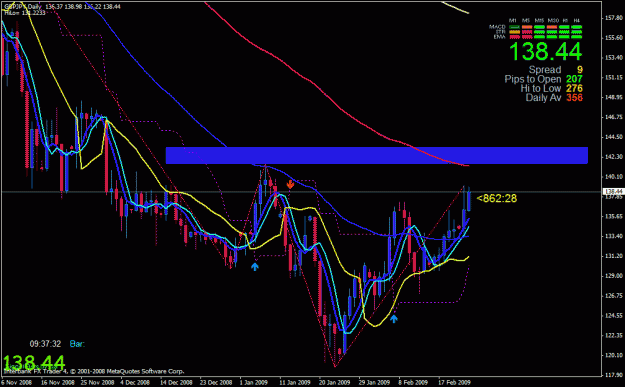This screenshot has width=625, height=387.
Task: Click the red down arrow signal on the chart
Action: [291, 184]
